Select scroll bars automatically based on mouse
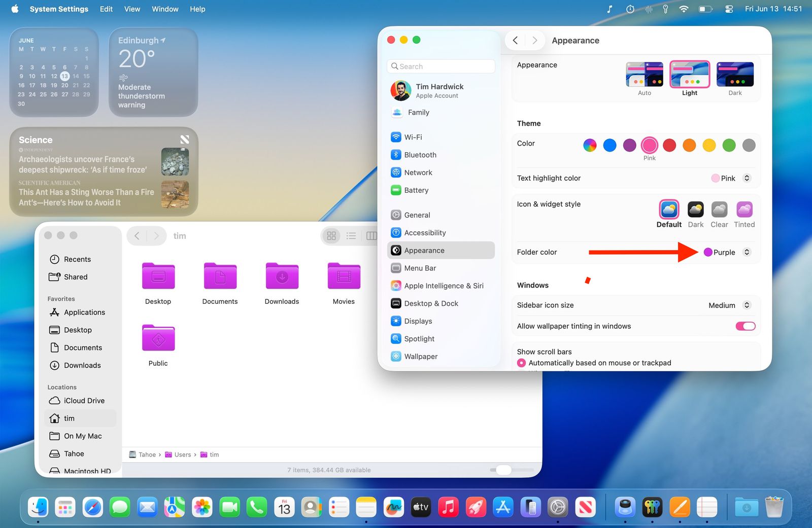This screenshot has height=528, width=812. (521, 363)
